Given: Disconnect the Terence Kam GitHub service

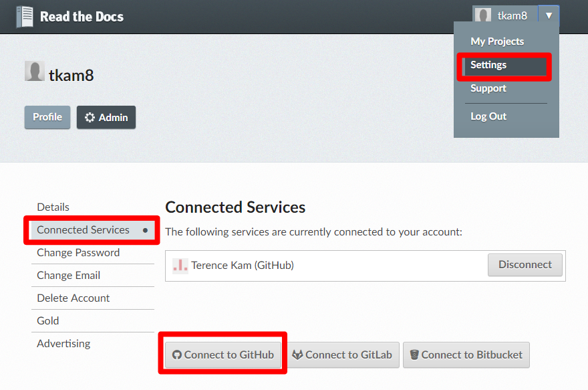Looking at the screenshot, I should pyautogui.click(x=525, y=265).
